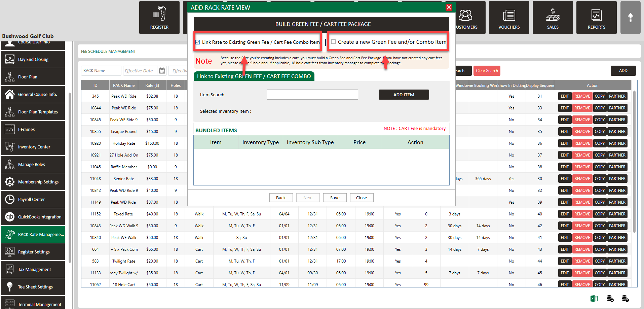Close the Add Rack Rate View dialog

point(449,7)
